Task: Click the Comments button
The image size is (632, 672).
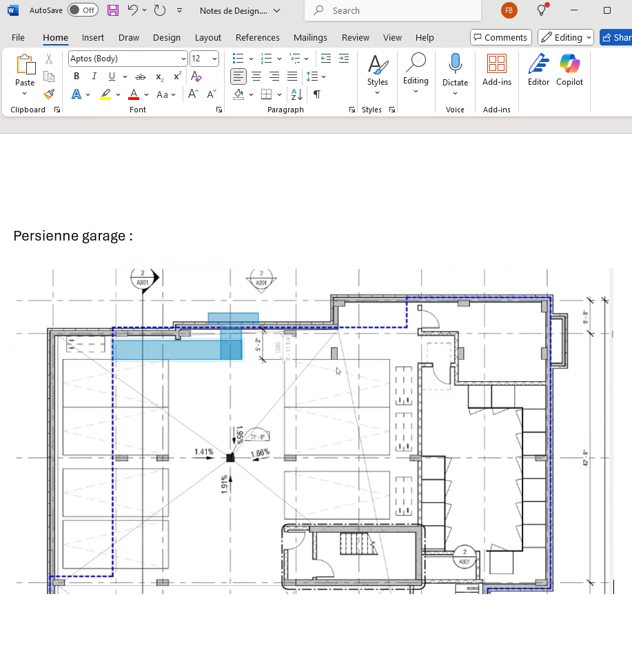Action: click(500, 37)
